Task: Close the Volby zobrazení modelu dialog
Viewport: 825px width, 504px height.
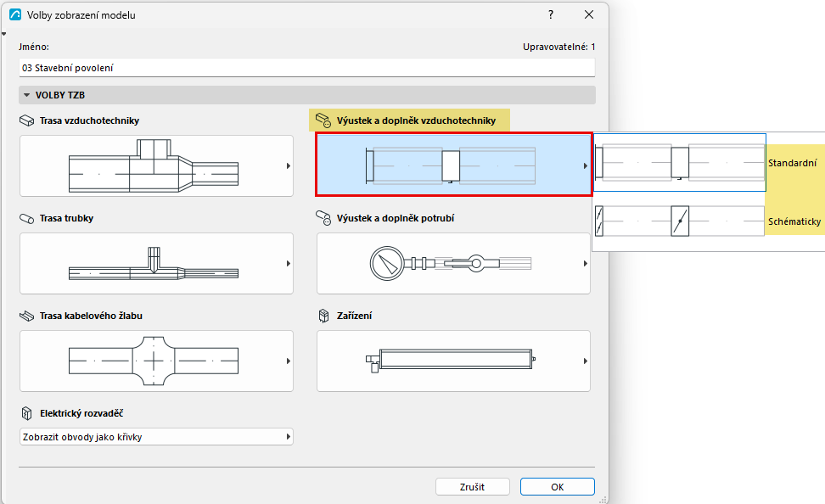Action: (589, 14)
